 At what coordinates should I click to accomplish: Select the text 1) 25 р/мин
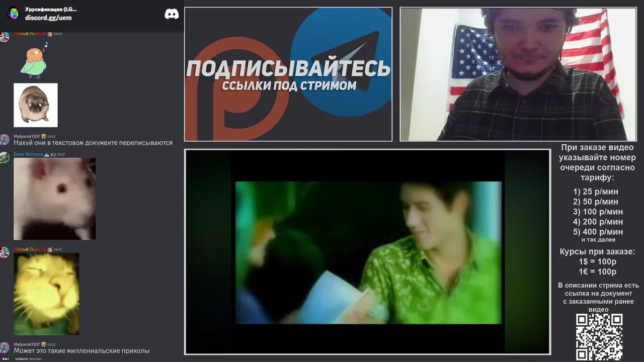click(x=596, y=192)
